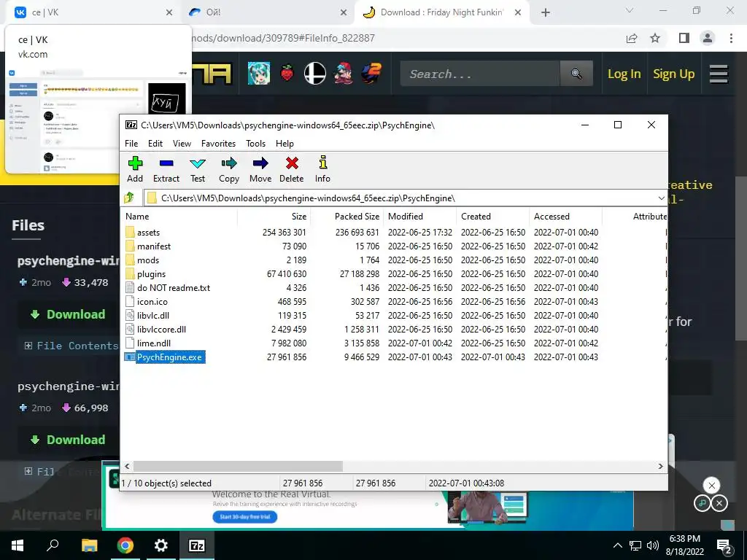Open Chrome three-dot menu
The image size is (747, 560).
pos(731,38)
